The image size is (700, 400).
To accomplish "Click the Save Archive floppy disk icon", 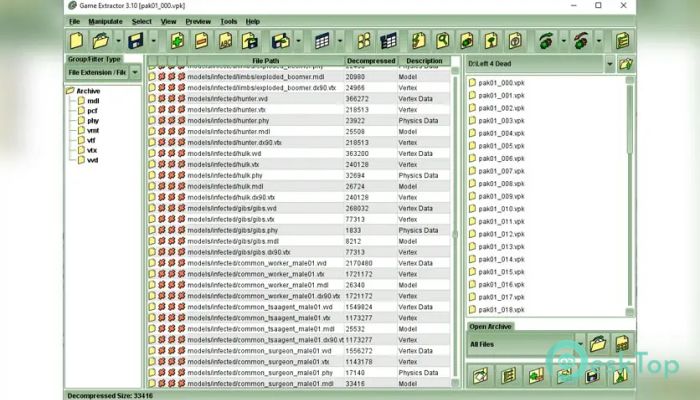I will coord(136,41).
